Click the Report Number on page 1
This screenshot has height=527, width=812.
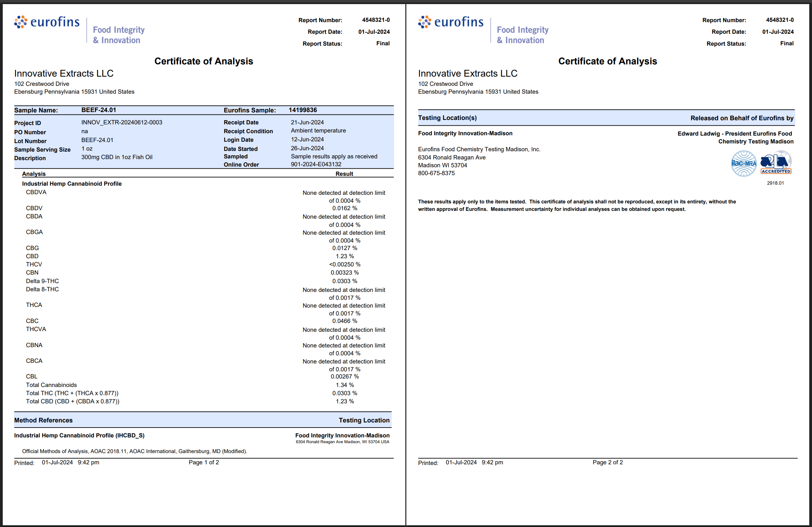(376, 20)
